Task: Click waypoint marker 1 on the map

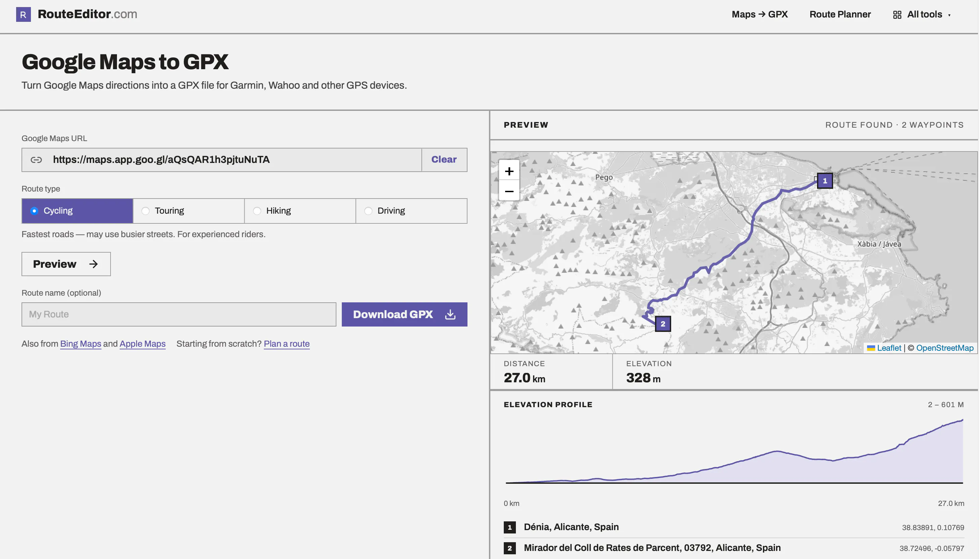Action: [824, 181]
